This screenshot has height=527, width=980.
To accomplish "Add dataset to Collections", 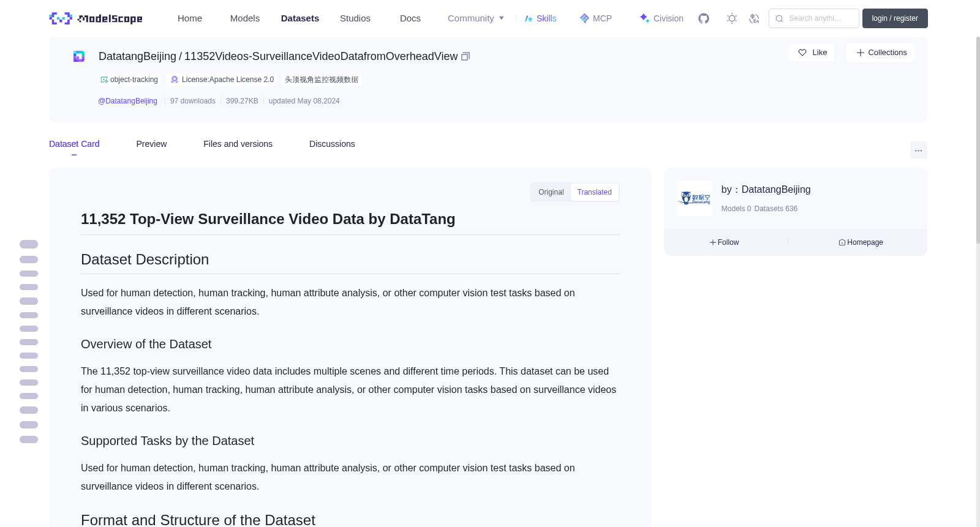I will point(881,53).
